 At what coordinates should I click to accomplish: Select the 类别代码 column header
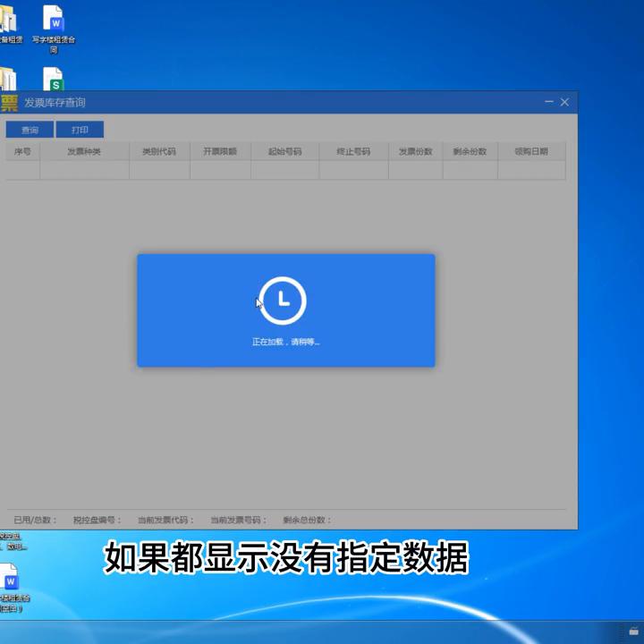(x=159, y=151)
